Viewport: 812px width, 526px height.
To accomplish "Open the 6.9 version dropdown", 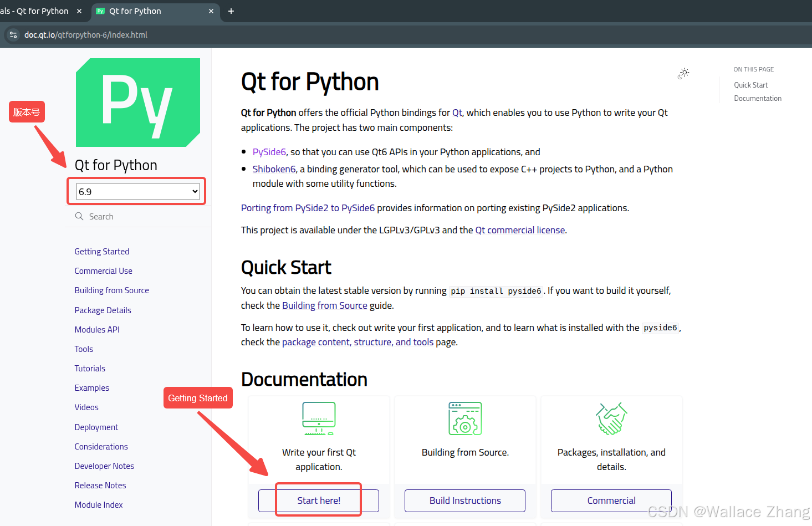I will point(137,192).
